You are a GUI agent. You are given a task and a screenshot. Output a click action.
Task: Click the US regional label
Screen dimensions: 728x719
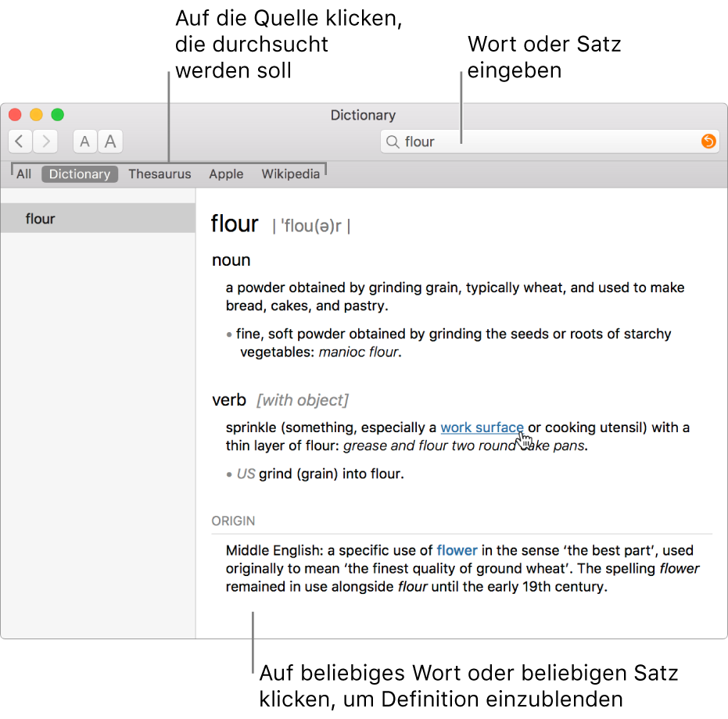[x=246, y=474]
